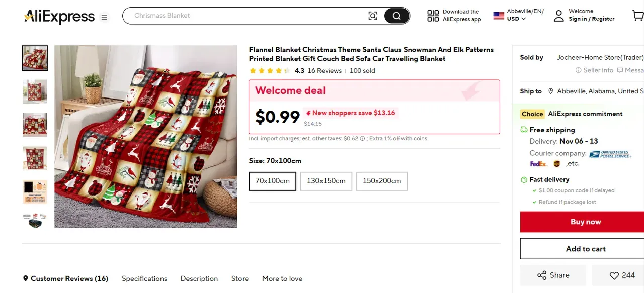Viewport: 644px width, 293px height.
Task: Pick the 150x200cm size option
Action: (x=382, y=181)
